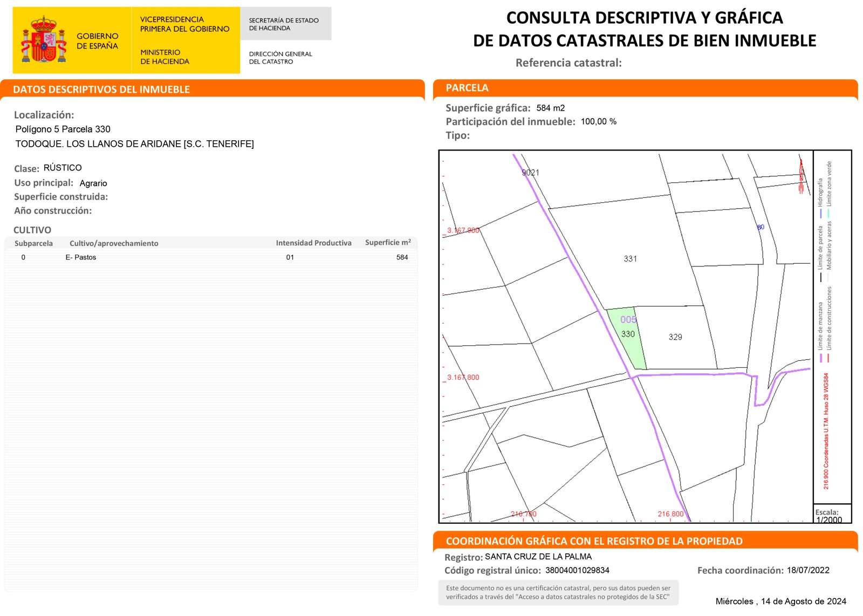Click registry code '38004001029834'
Viewport: 863px width, 616px height.
click(577, 570)
